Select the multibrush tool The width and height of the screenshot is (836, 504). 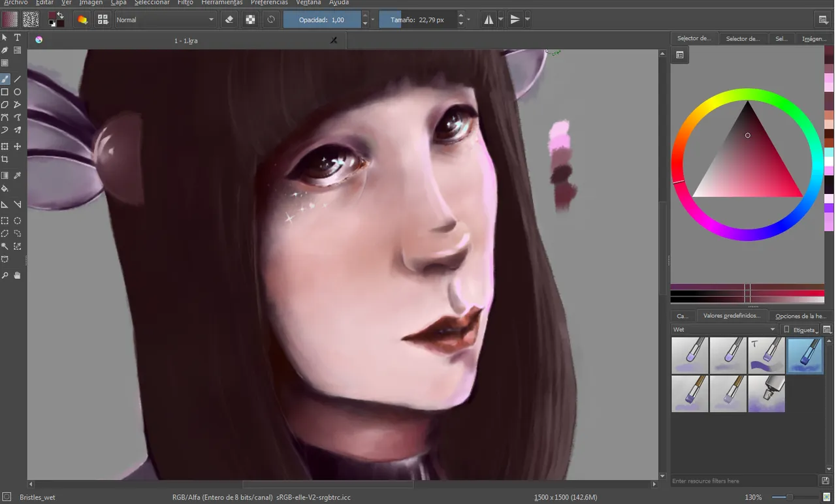[18, 131]
